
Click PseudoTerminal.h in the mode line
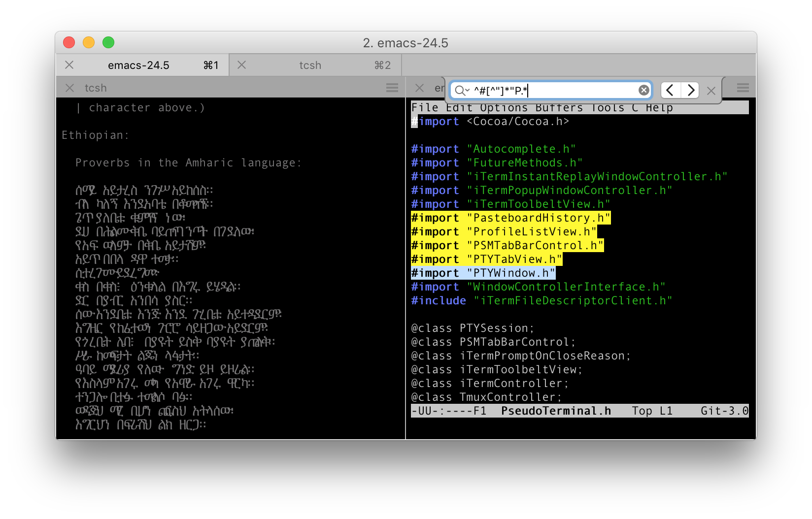(x=556, y=411)
